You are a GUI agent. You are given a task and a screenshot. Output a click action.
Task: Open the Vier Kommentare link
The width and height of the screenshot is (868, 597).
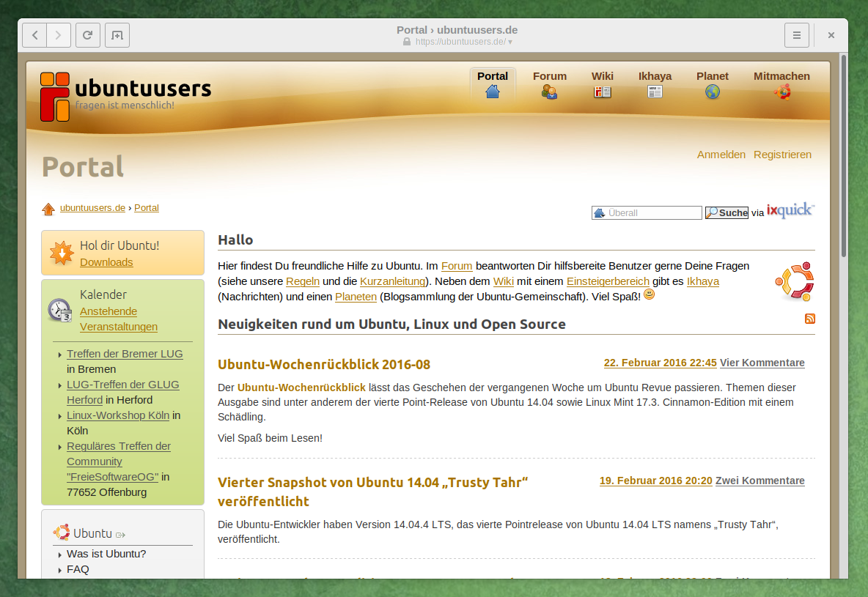click(x=762, y=363)
